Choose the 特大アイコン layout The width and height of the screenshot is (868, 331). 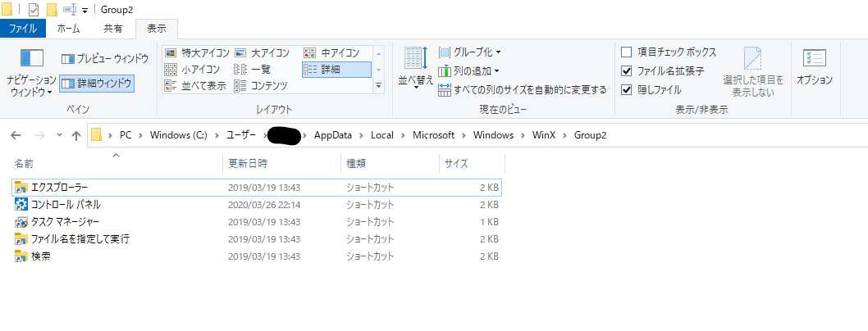point(197,53)
